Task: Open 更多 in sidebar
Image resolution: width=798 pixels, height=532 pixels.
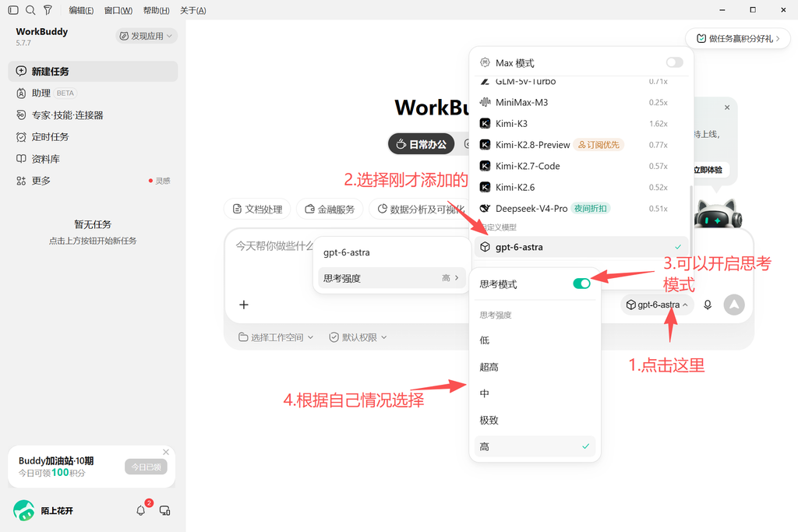Action: click(94, 181)
